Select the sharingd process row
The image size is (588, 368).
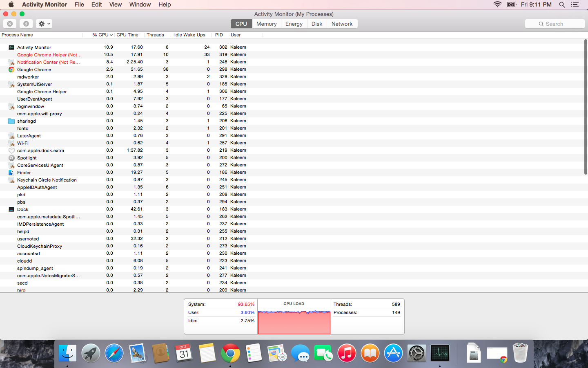(292, 121)
